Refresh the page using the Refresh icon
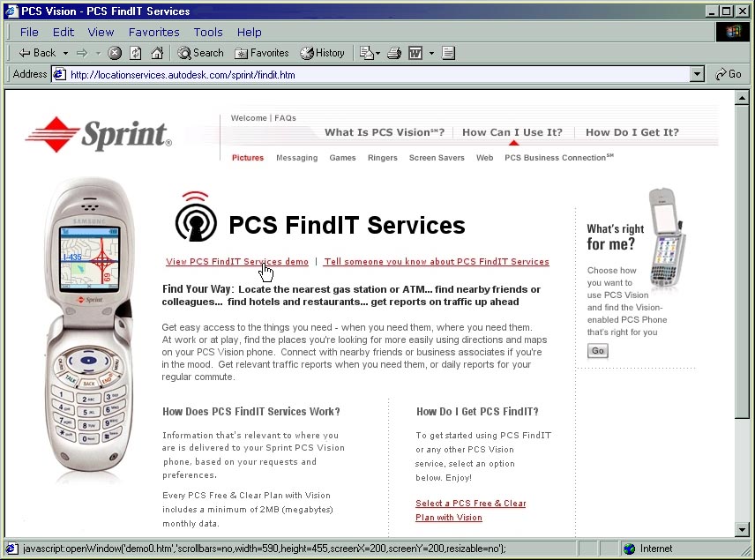The image size is (755, 560). tap(136, 53)
